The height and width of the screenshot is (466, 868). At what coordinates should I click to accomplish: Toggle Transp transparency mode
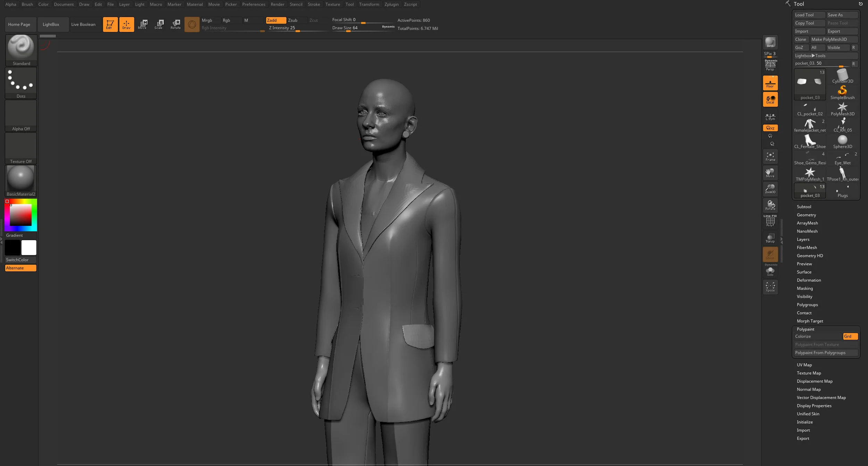click(x=770, y=238)
